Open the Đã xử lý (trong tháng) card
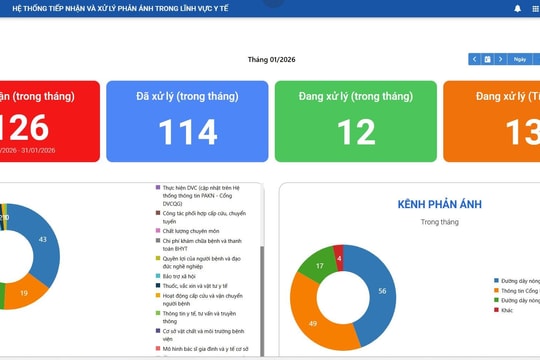Screen dimensions: 540x360 pyautogui.click(x=187, y=121)
